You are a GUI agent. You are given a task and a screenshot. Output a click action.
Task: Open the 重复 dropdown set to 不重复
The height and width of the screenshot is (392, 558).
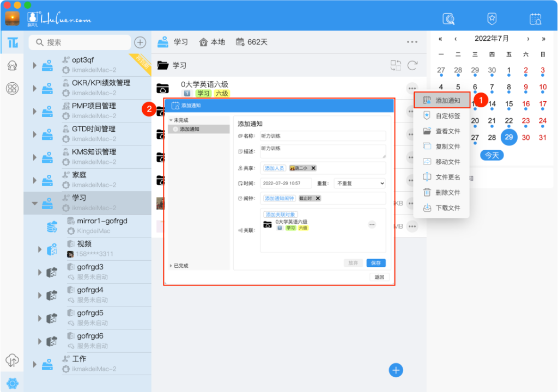360,183
